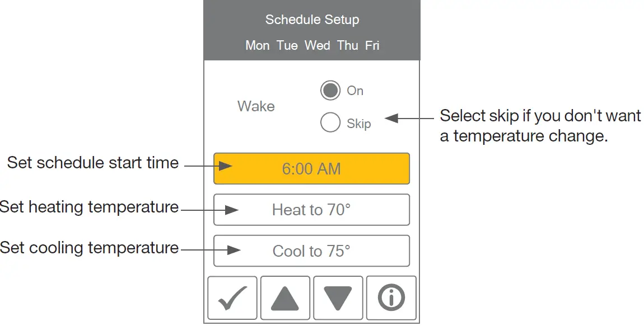644x326 pixels.
Task: Click Tue in the days header
Action: click(287, 46)
